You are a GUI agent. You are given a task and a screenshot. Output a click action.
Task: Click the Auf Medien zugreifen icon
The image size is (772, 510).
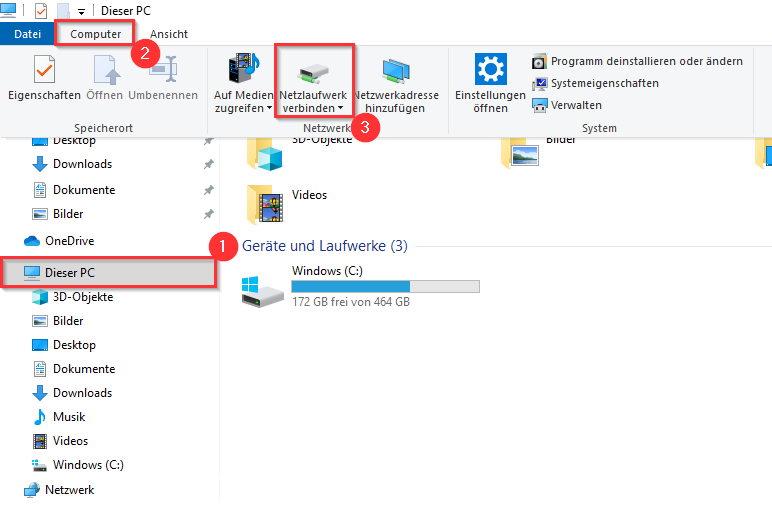[243, 72]
